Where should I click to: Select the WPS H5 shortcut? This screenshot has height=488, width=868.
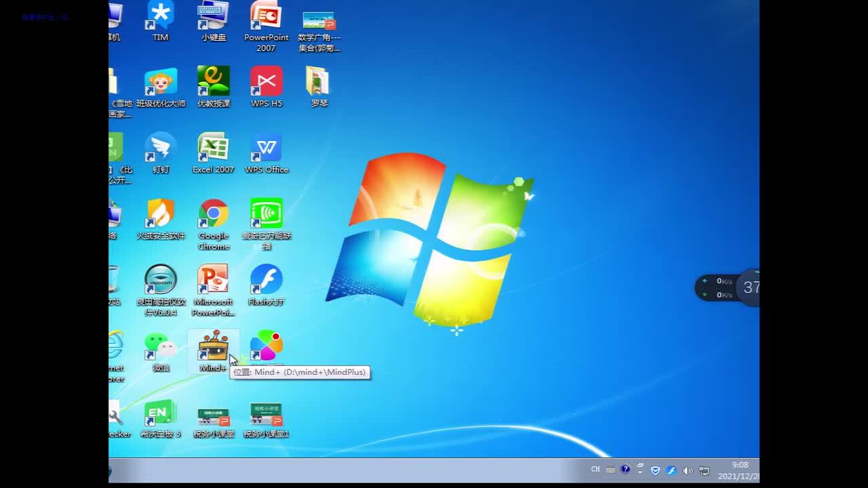point(267,87)
